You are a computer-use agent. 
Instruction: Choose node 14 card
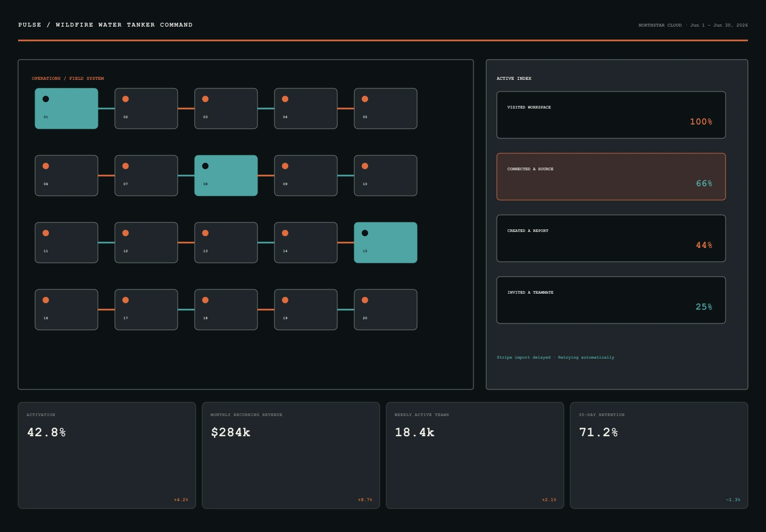click(x=306, y=243)
